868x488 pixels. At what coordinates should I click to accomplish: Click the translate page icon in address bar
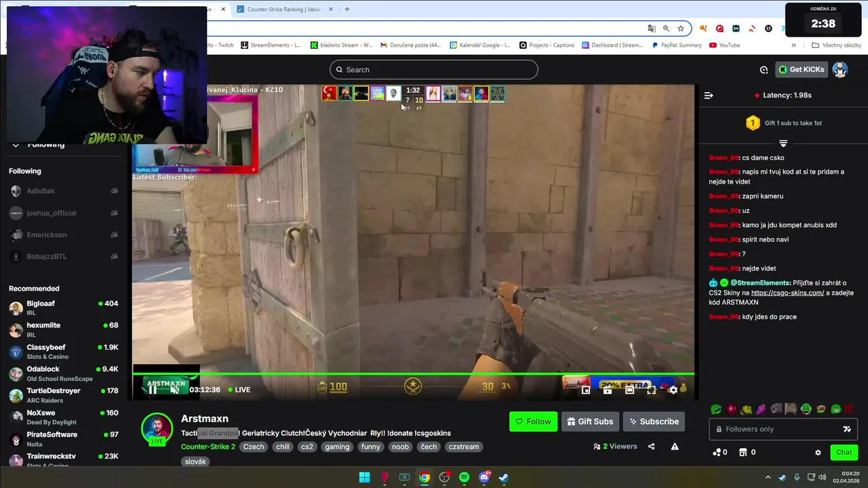click(x=652, y=28)
